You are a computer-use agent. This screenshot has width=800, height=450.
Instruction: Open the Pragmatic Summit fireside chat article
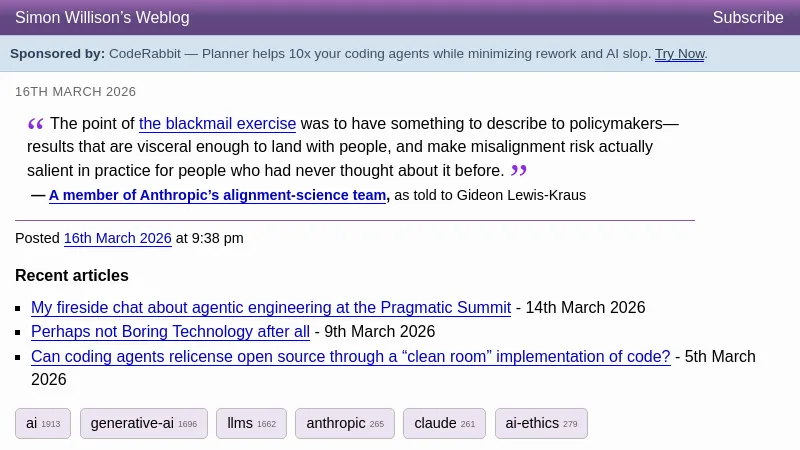(x=271, y=308)
